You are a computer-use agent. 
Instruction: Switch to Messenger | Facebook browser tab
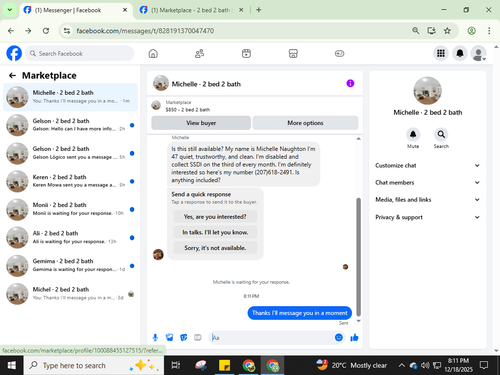point(75,10)
